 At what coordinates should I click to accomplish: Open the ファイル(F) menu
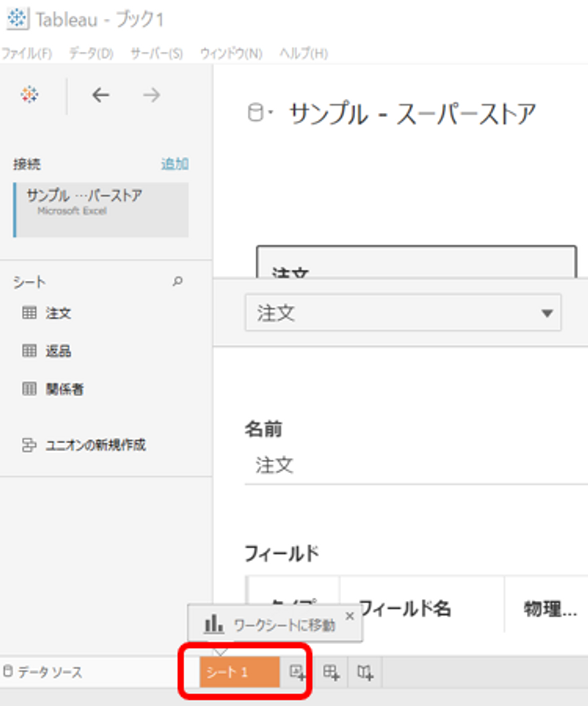tap(27, 53)
